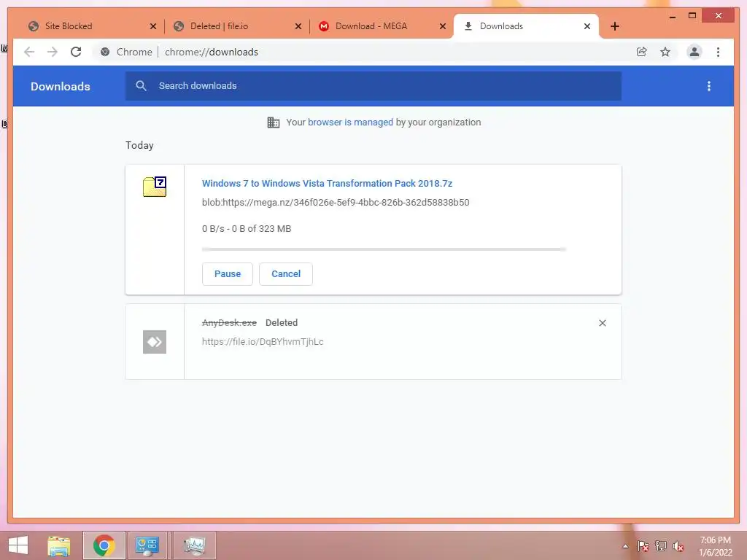Image resolution: width=747 pixels, height=560 pixels.
Task: Open the 'browser is managed' link
Action: click(350, 122)
